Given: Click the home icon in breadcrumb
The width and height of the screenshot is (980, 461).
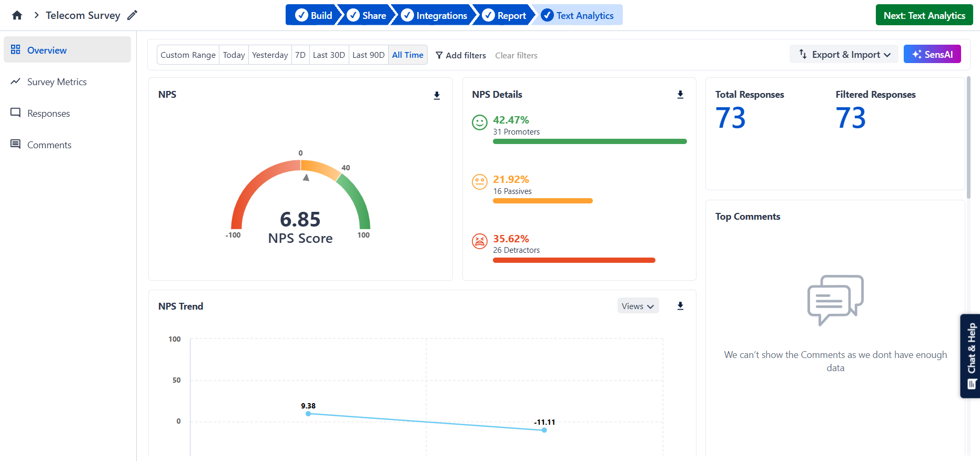Looking at the screenshot, I should coord(17,15).
